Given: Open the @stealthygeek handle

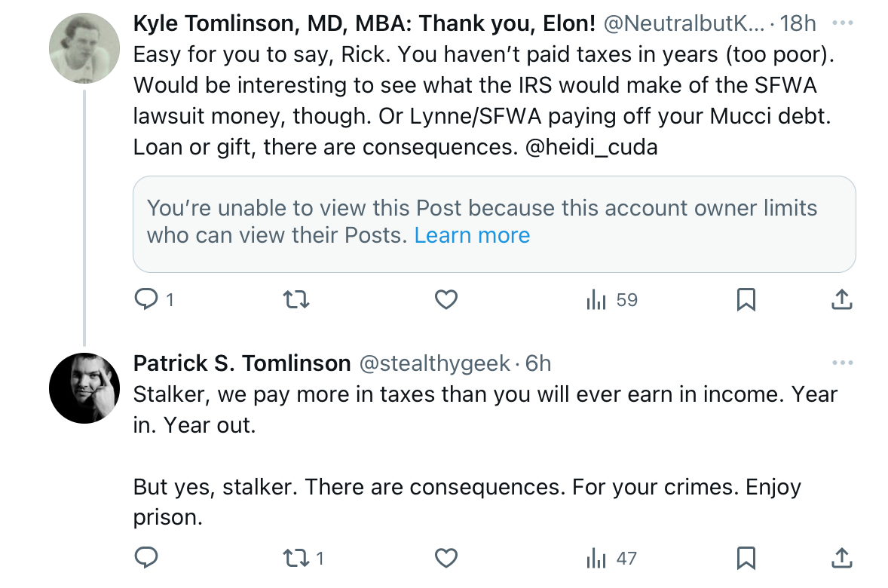Looking at the screenshot, I should (x=434, y=363).
